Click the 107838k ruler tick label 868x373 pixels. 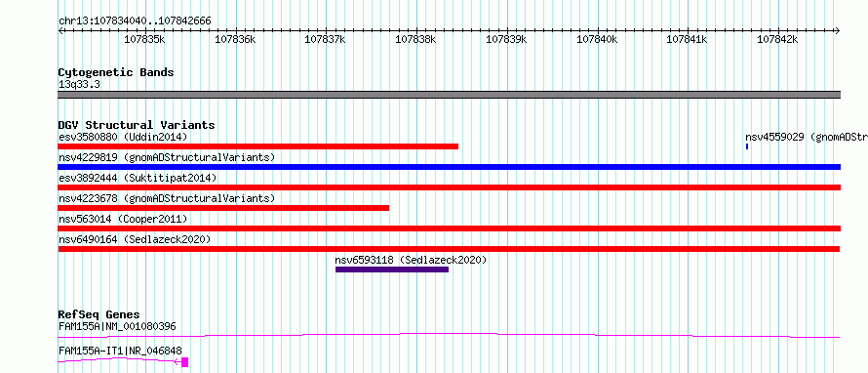(x=415, y=39)
